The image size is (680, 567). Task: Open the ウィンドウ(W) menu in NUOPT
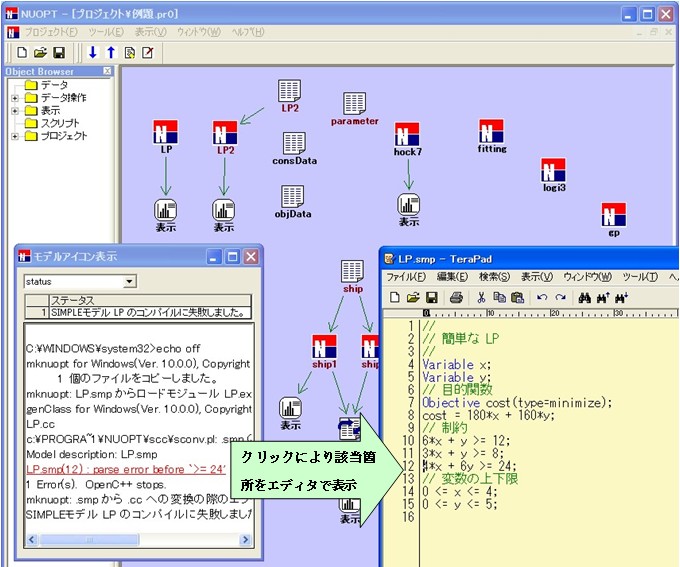point(199,32)
